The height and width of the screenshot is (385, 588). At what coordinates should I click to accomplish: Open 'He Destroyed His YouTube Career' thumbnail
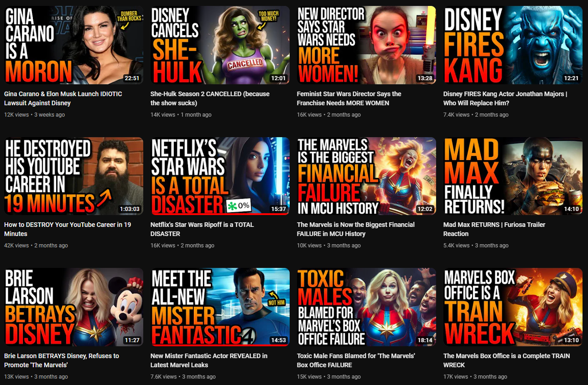point(73,176)
